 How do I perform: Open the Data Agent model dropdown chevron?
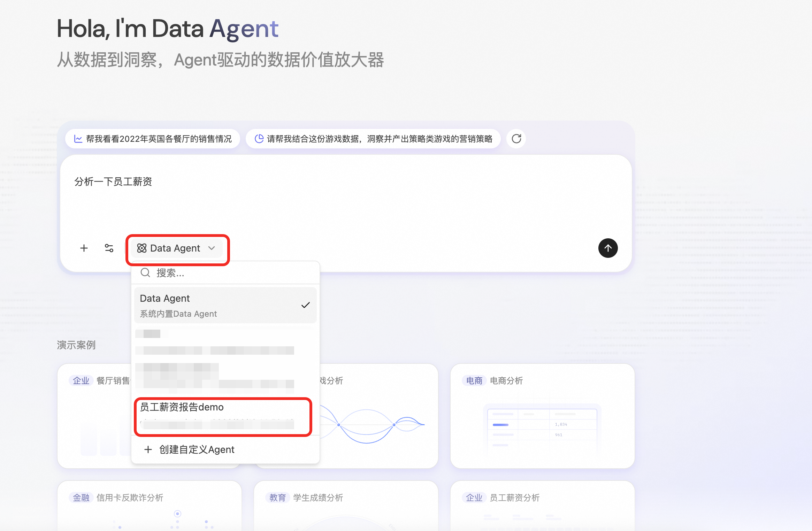212,248
